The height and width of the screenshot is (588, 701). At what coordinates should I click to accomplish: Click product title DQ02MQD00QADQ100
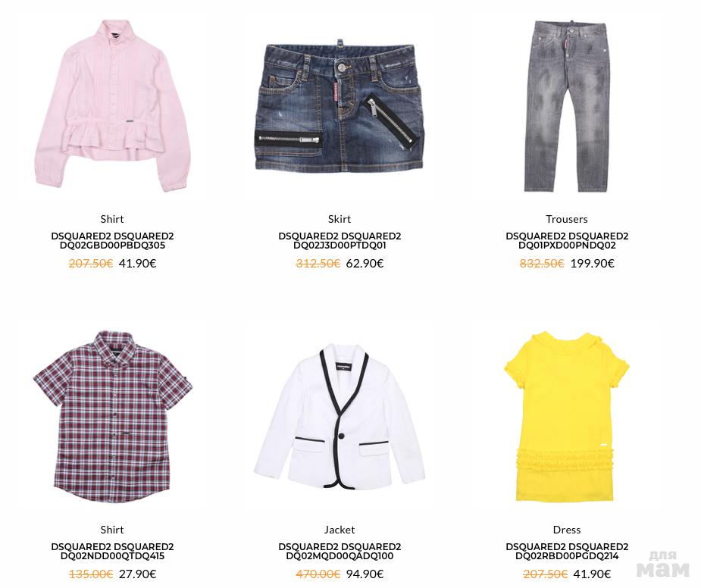click(340, 552)
